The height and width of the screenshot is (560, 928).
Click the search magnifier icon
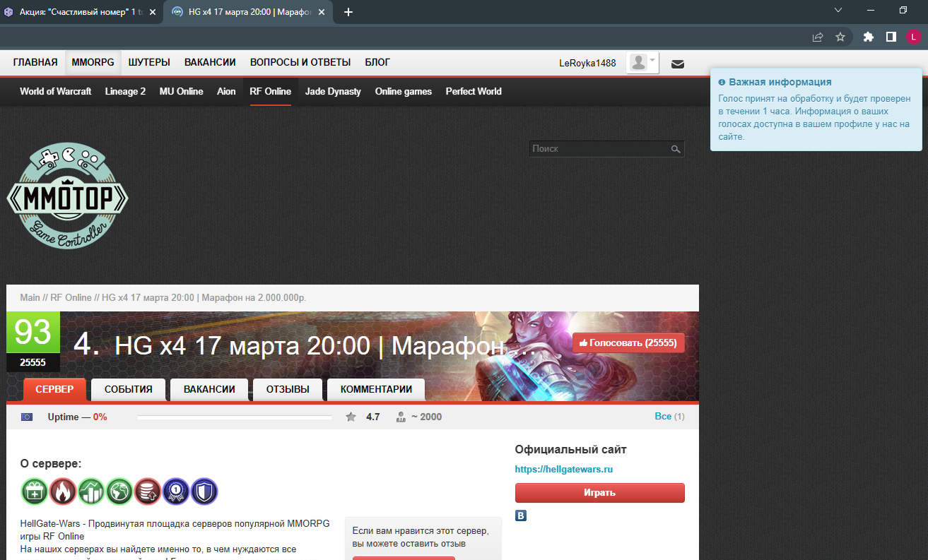point(676,149)
